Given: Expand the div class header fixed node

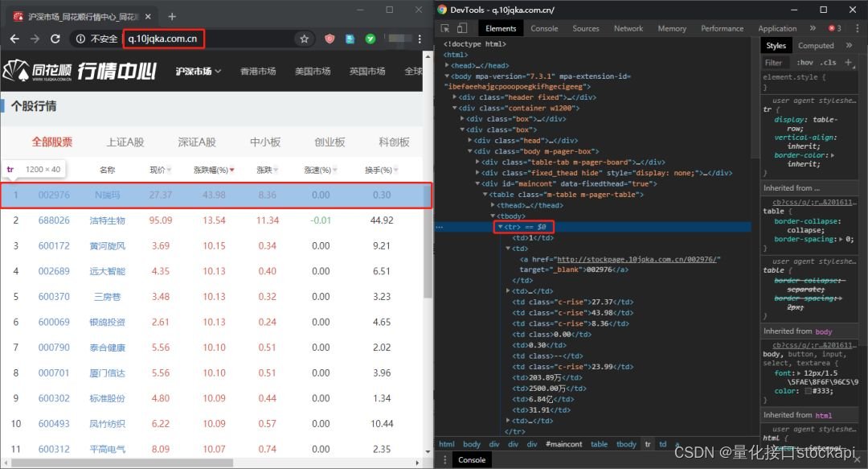Looking at the screenshot, I should [x=455, y=97].
